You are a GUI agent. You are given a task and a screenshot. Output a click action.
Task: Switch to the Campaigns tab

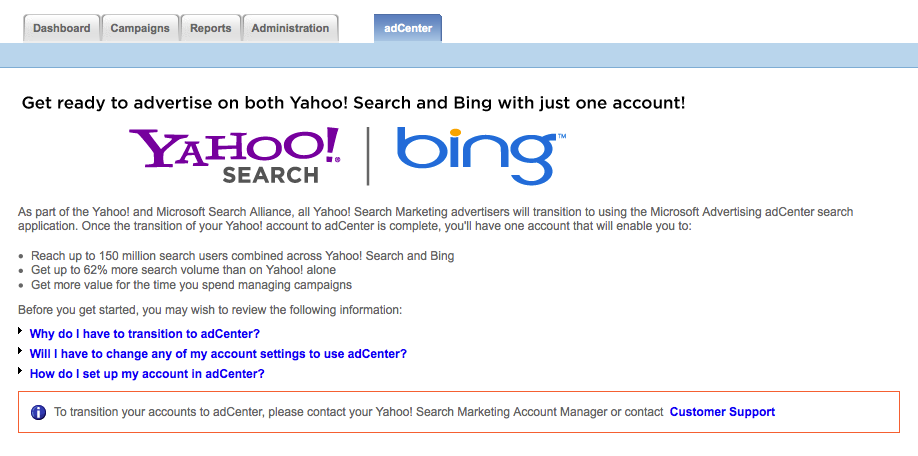140,28
